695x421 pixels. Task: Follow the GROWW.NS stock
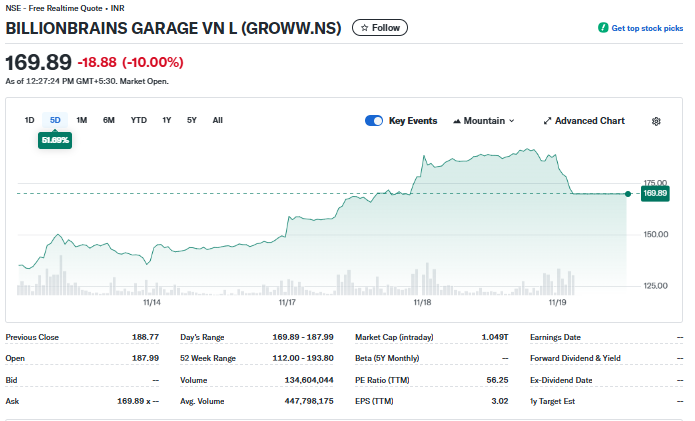(x=380, y=27)
